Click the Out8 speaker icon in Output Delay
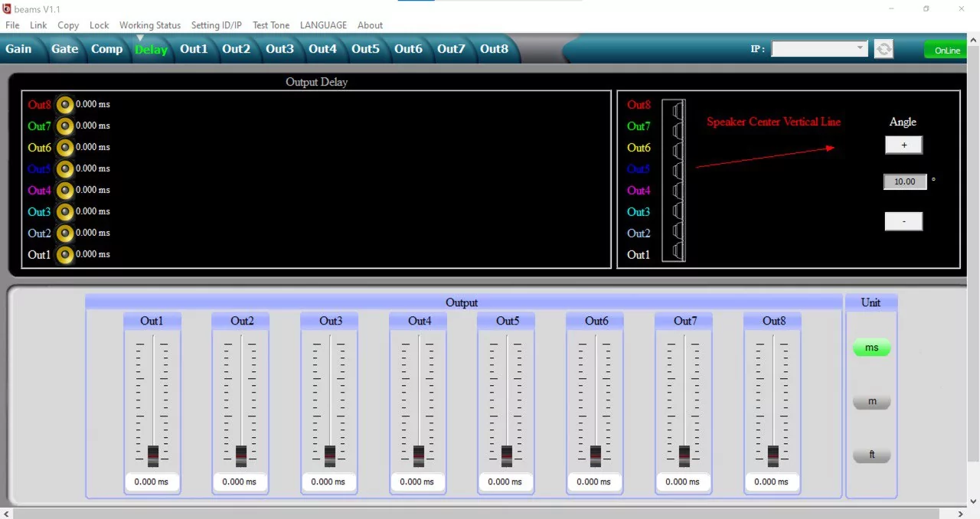Viewport: 980px width, 519px height. click(65, 105)
